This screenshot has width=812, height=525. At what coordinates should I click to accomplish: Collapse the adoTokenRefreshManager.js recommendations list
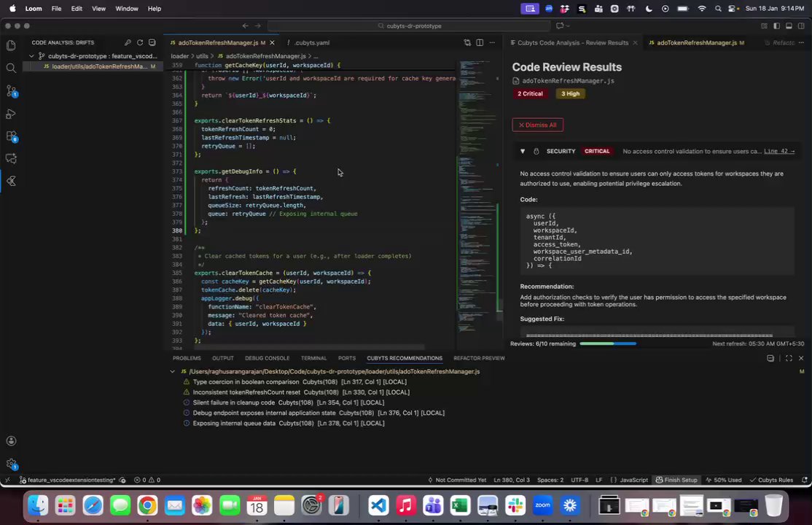click(173, 372)
